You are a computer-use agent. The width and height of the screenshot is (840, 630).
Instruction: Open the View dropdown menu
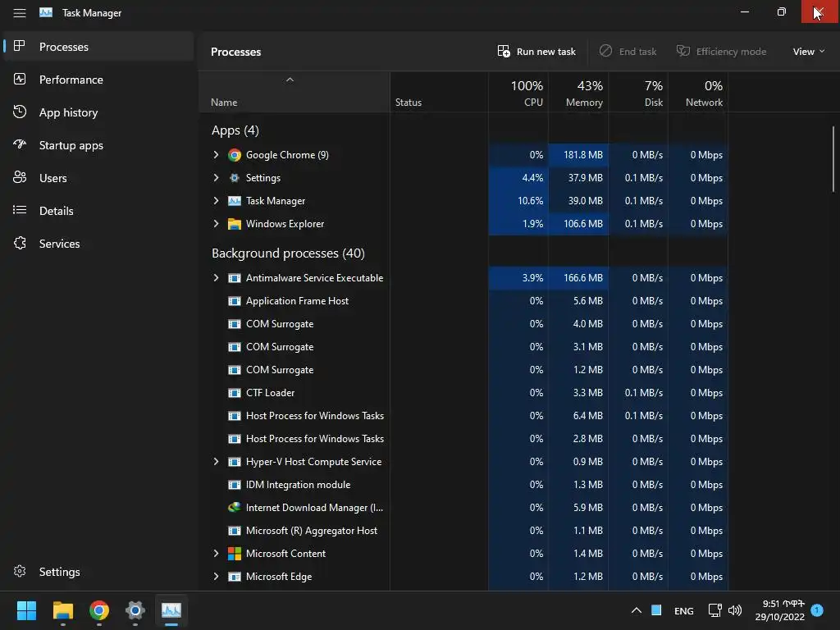tap(808, 52)
